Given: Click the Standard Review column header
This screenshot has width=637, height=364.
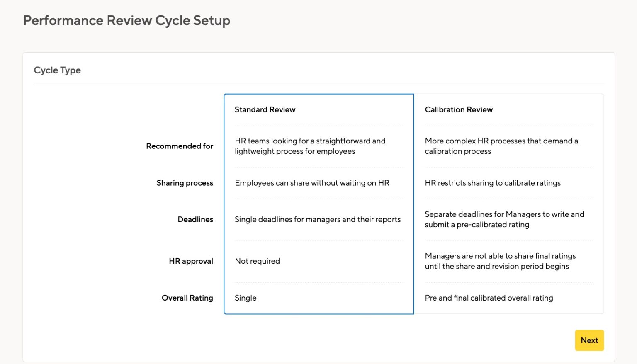Looking at the screenshot, I should (x=265, y=109).
